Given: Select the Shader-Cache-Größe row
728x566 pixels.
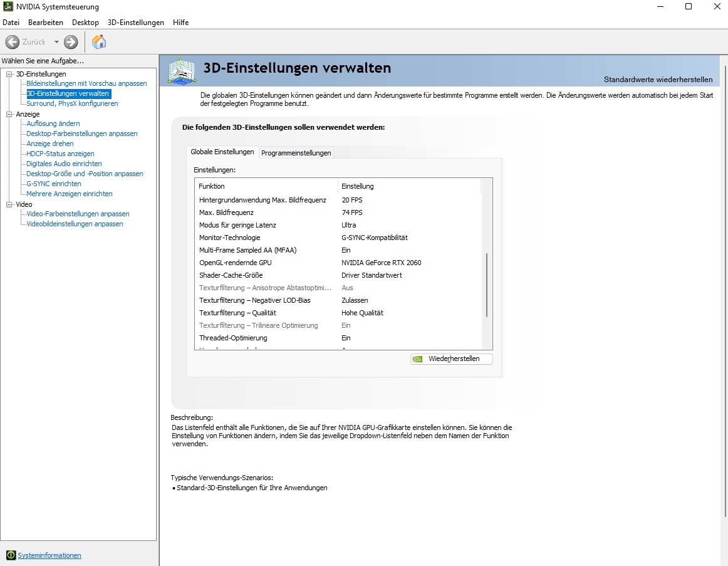Looking at the screenshot, I should 338,275.
